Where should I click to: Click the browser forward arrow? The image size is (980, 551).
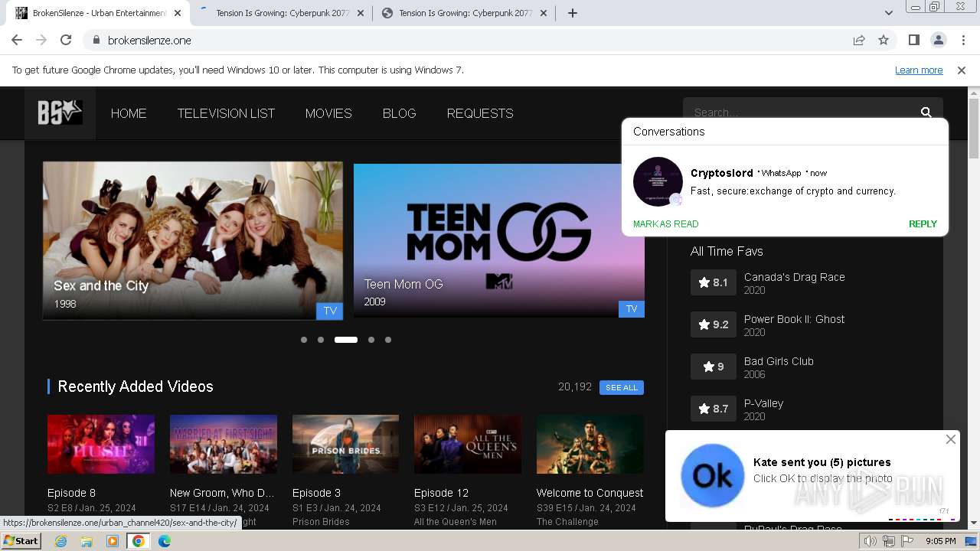pyautogui.click(x=41, y=40)
